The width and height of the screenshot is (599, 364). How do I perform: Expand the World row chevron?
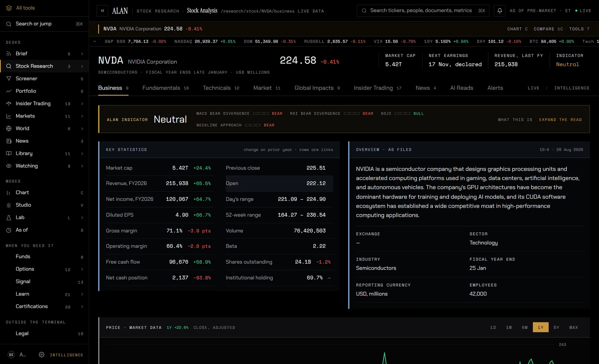pyautogui.click(x=82, y=129)
